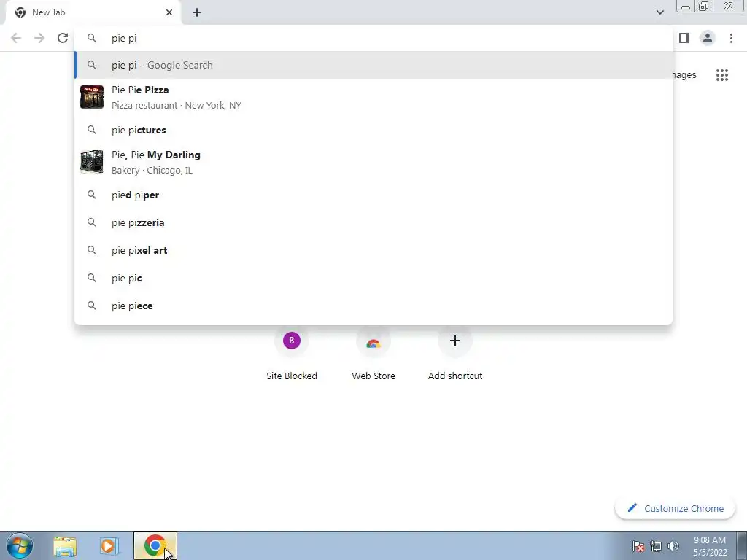
Task: Select the 'pie pixel art' suggestion
Action: pyautogui.click(x=374, y=250)
